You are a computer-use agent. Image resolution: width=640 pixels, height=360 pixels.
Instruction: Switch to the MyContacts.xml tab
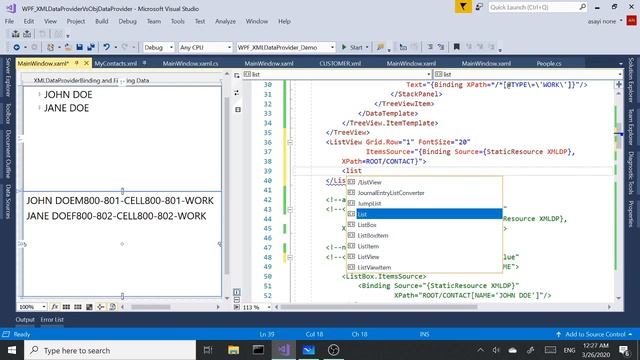(116, 63)
